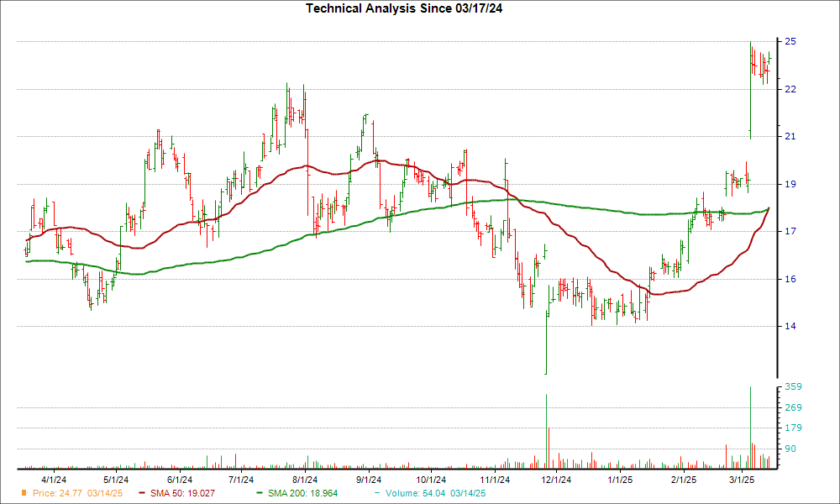Click the long green price bar near 12/1/24

(546, 342)
